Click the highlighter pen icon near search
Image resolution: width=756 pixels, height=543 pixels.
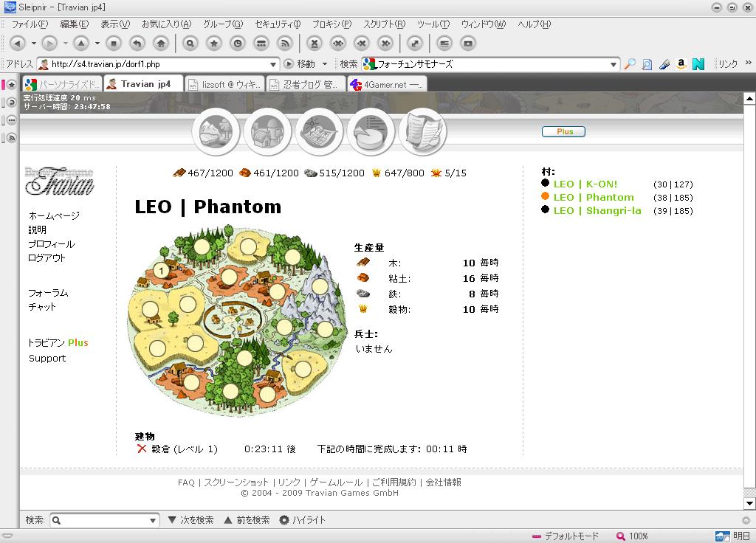click(664, 63)
